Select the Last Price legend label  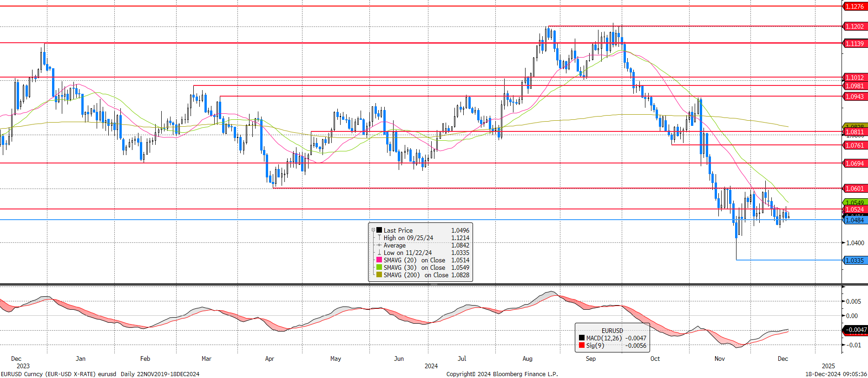398,230
